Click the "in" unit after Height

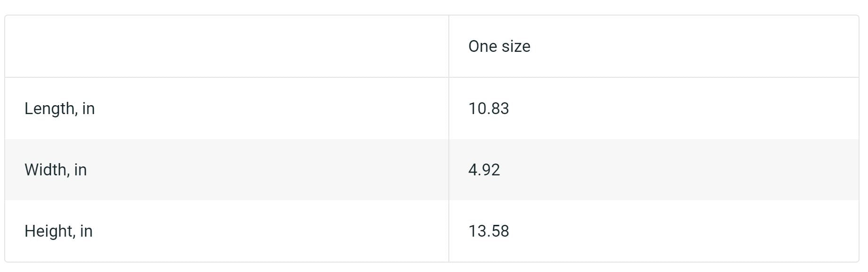click(86, 231)
